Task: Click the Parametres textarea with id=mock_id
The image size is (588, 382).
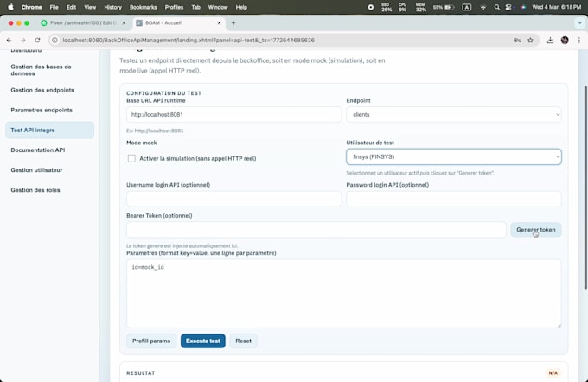Action: tap(343, 294)
